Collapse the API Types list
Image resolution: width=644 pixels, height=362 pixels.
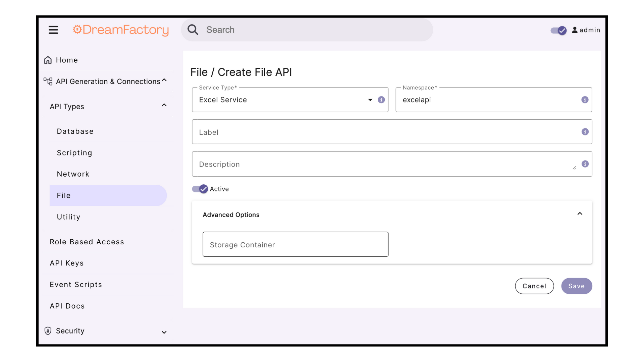pyautogui.click(x=164, y=105)
